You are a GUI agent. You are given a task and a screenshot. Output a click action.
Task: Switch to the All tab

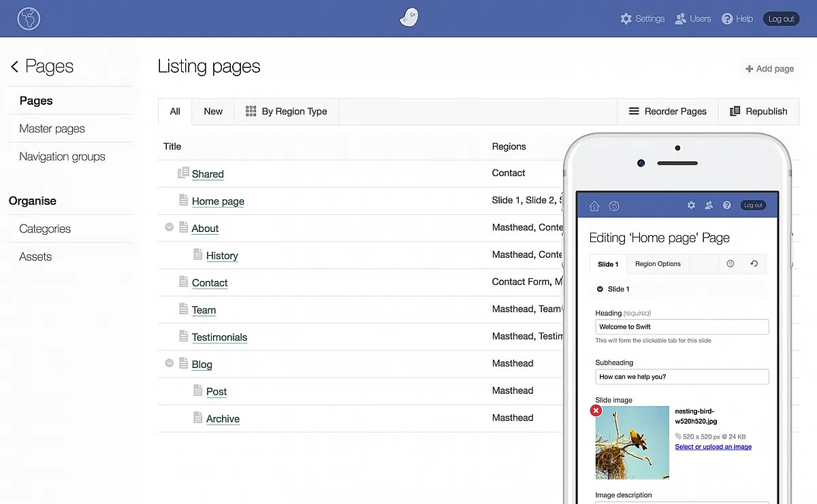point(175,112)
